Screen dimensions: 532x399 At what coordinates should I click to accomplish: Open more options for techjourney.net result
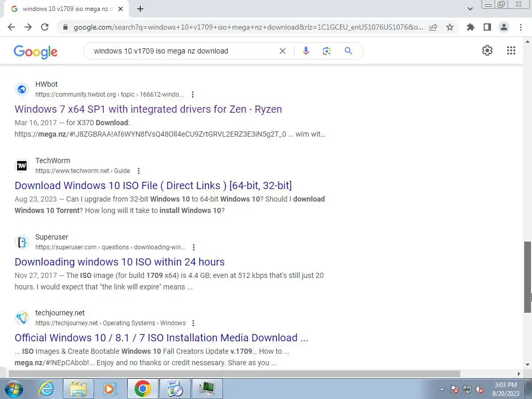pyautogui.click(x=193, y=323)
